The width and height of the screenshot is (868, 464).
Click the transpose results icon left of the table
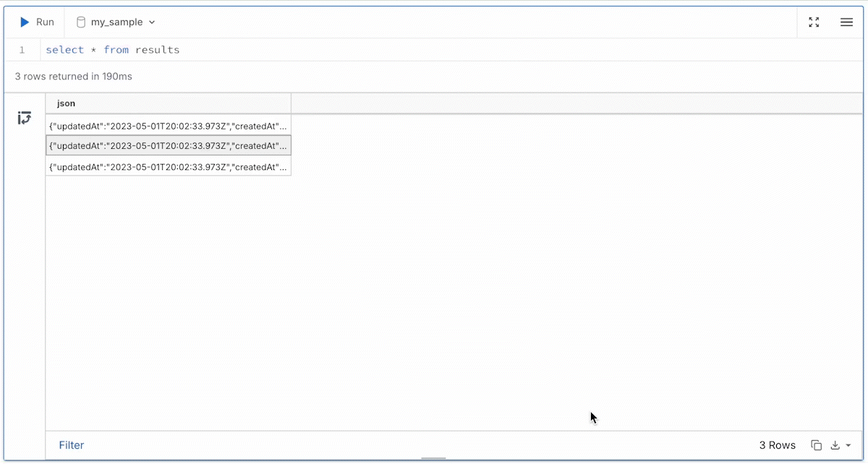coord(24,118)
